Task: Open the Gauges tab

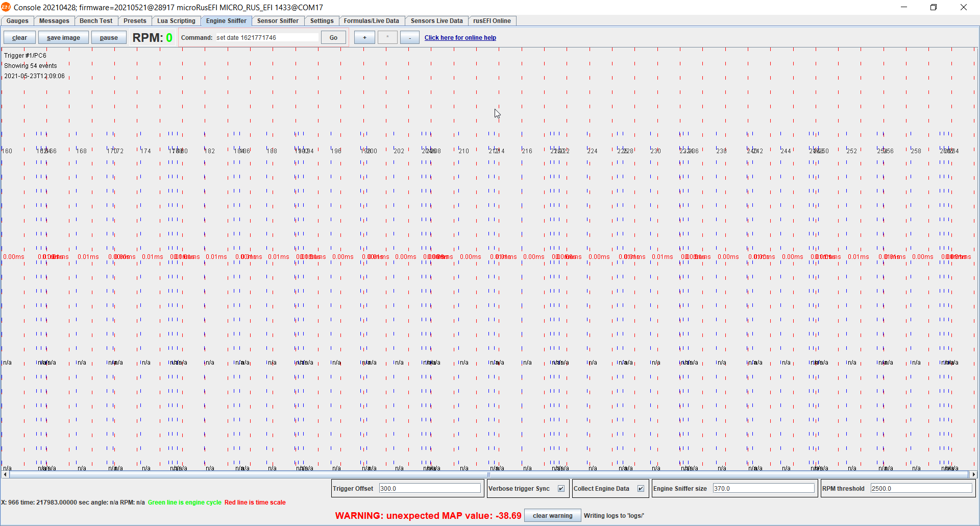Action: 17,21
